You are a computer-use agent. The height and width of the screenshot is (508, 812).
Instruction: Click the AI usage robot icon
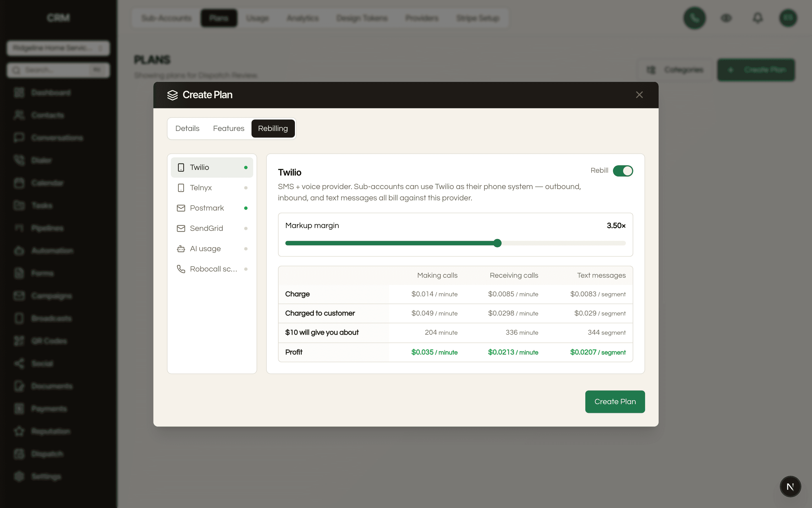181,249
